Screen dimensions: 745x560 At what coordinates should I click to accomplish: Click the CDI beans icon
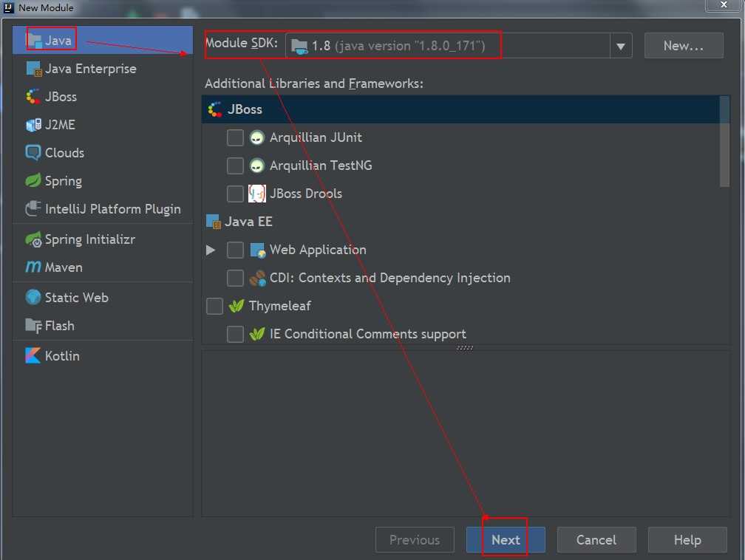[257, 278]
